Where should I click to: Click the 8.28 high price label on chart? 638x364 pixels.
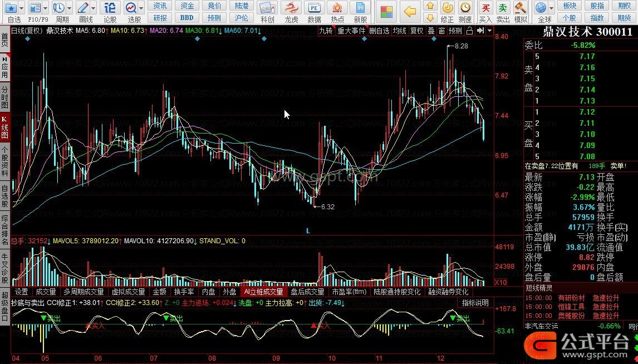[x=461, y=46]
